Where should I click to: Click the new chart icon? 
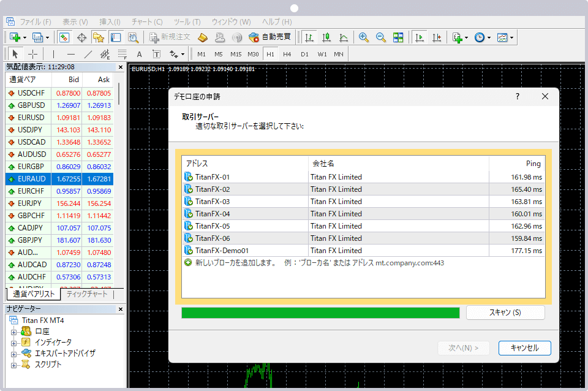[15, 37]
